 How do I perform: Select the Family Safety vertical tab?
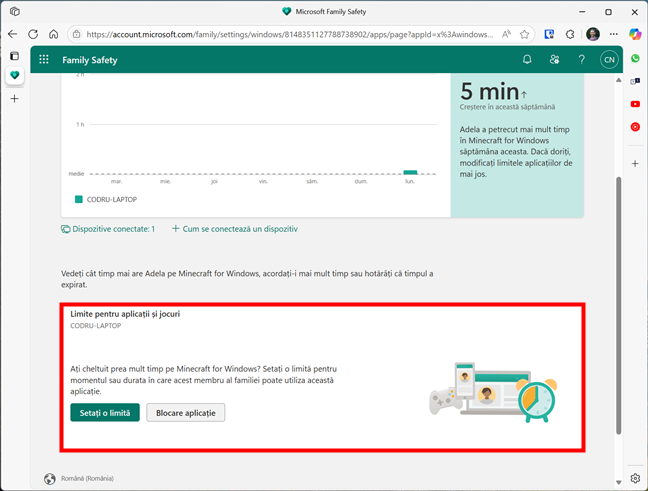pos(14,75)
